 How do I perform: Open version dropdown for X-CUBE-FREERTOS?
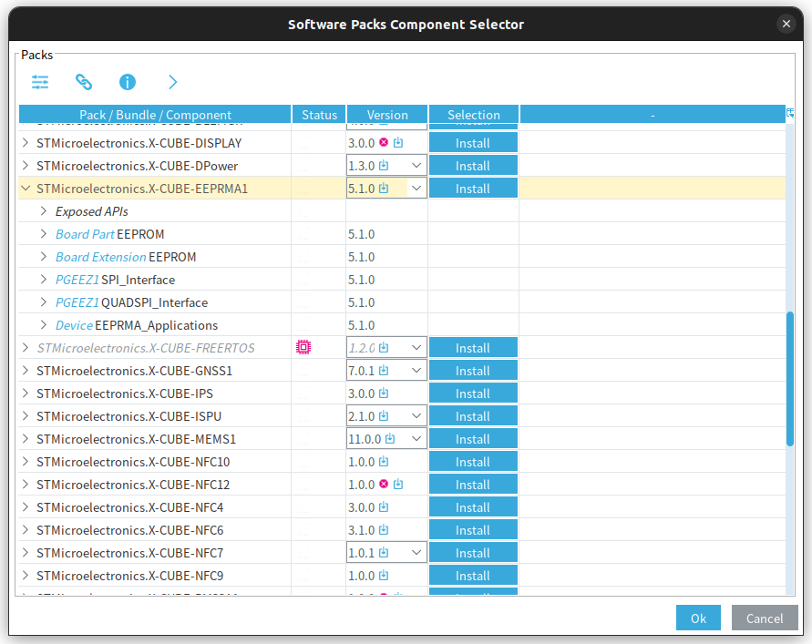pyautogui.click(x=416, y=348)
